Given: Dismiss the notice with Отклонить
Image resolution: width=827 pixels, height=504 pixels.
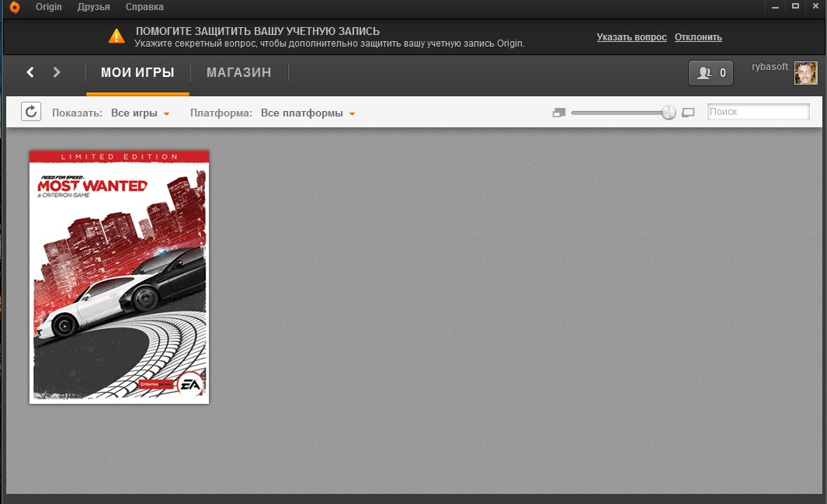Looking at the screenshot, I should [x=698, y=37].
